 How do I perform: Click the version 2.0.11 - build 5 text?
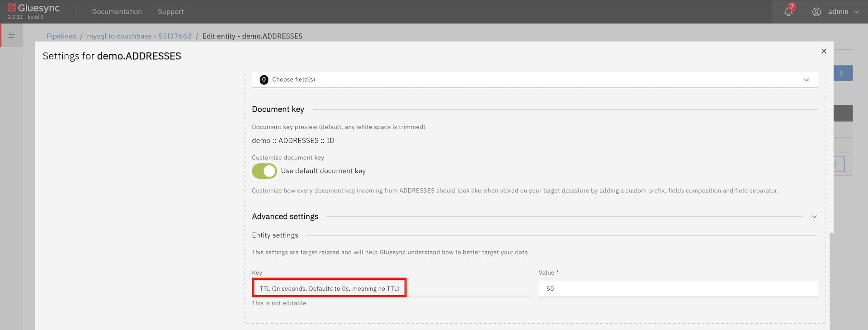25,17
